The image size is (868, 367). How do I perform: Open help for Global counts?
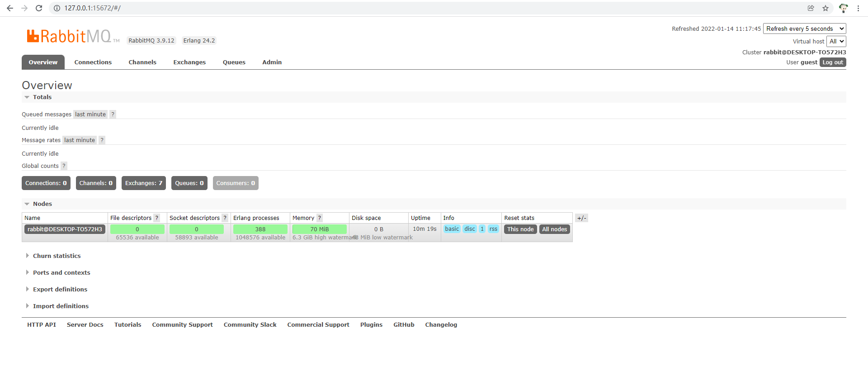point(64,166)
